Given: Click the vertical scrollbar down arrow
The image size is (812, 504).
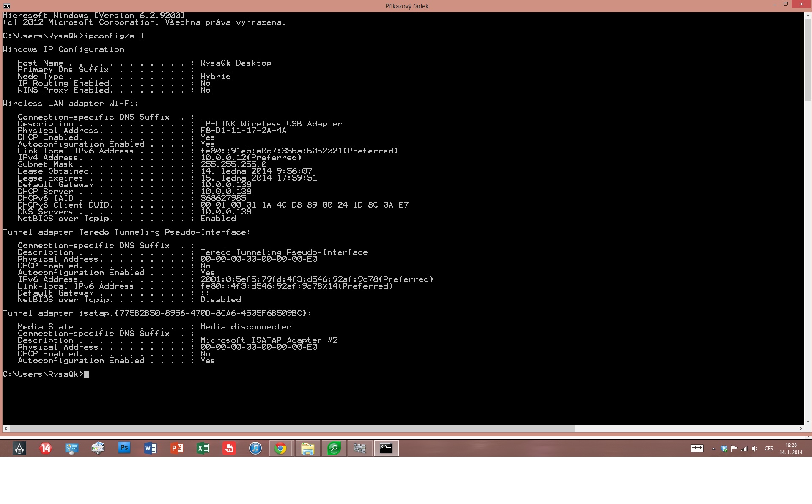Looking at the screenshot, I should pos(808,422).
